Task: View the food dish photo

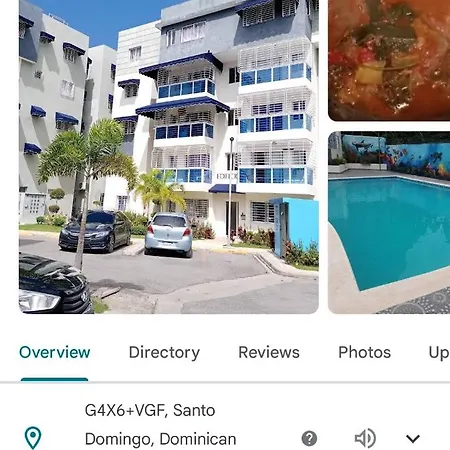Action: point(389,60)
